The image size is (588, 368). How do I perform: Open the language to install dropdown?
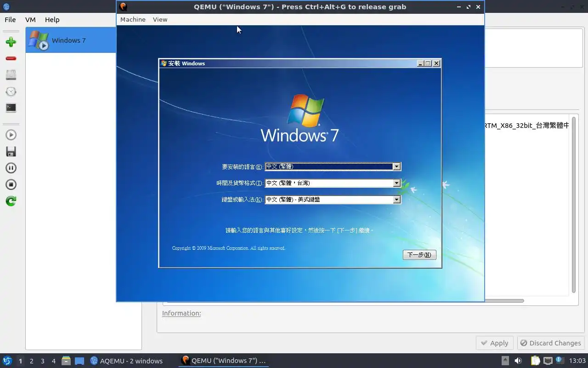click(333, 167)
